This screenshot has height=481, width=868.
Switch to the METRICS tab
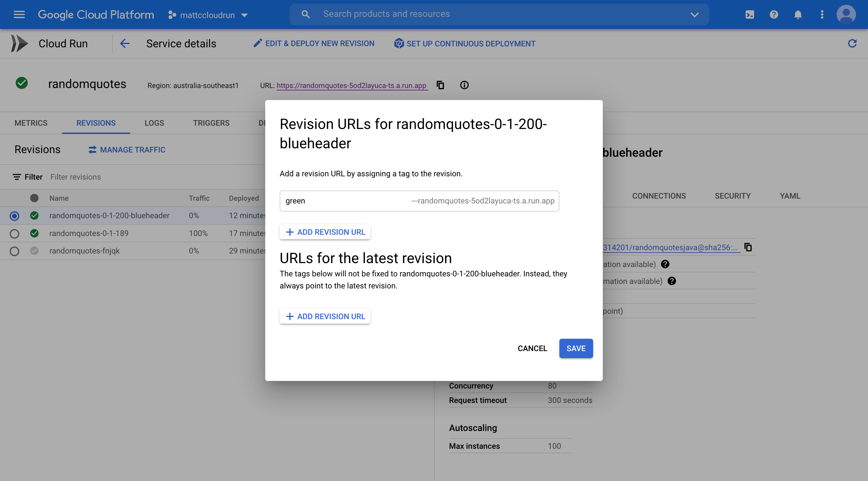[x=31, y=123]
